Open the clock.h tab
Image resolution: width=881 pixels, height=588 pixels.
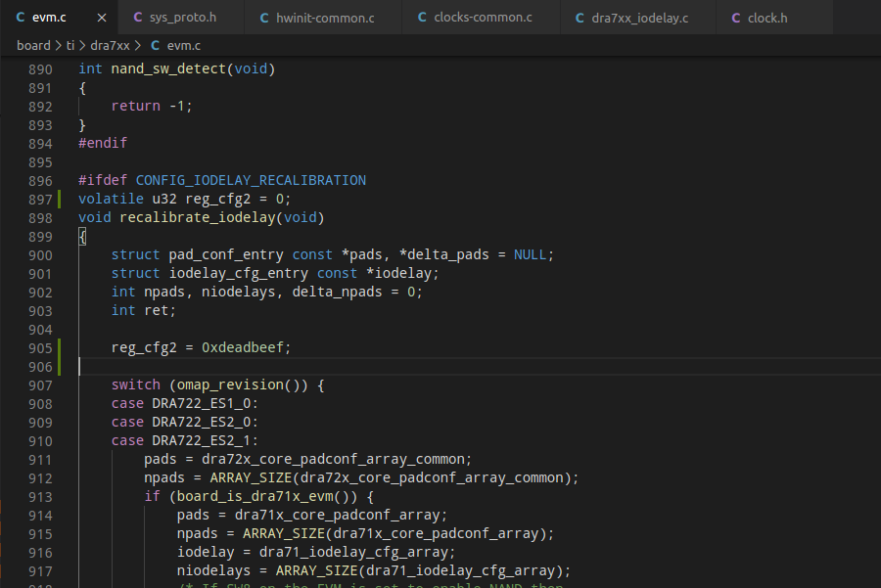[x=774, y=18]
